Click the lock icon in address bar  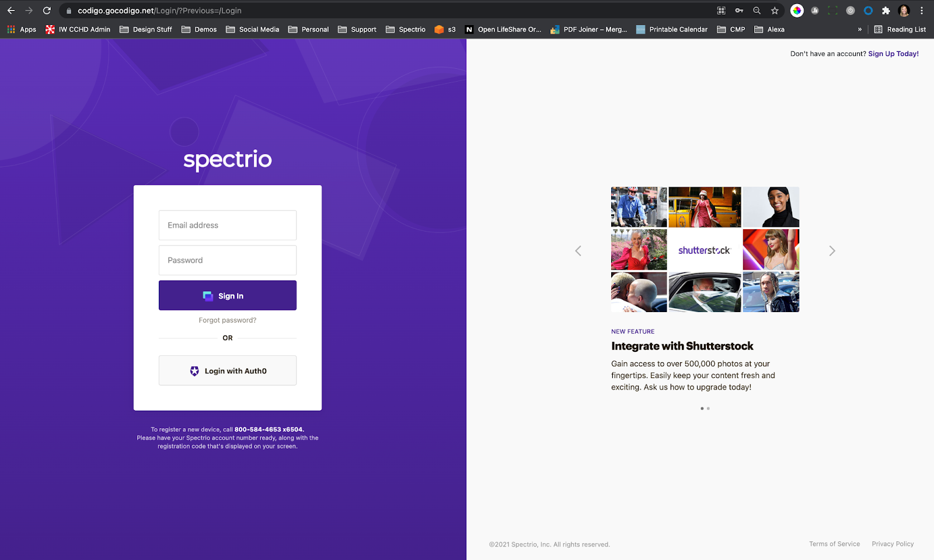(69, 10)
